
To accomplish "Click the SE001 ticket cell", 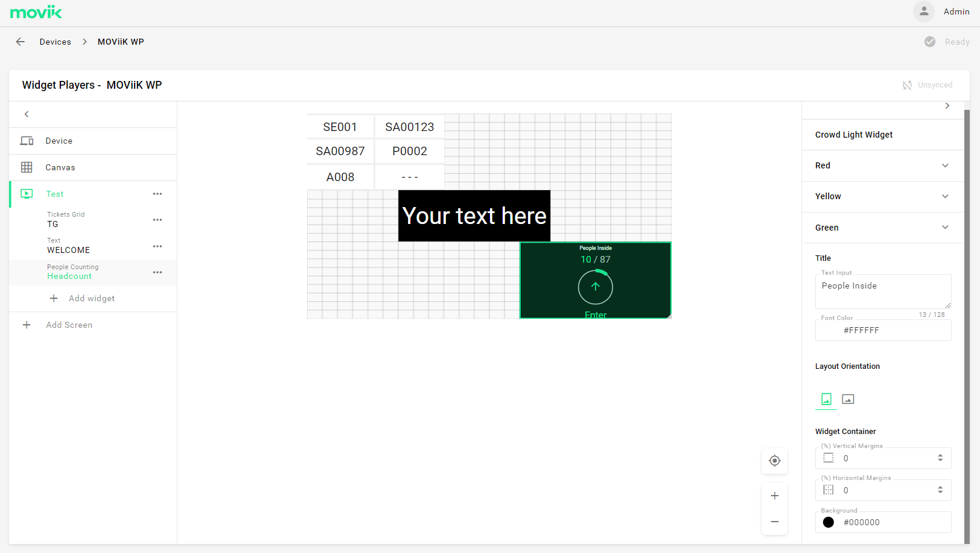I will click(340, 127).
